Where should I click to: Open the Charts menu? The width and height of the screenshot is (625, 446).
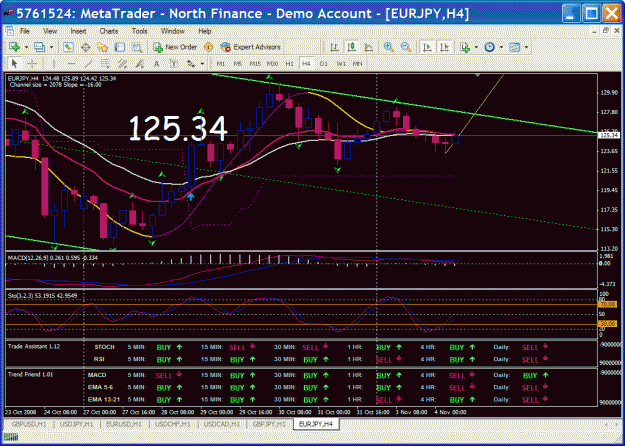[109, 31]
